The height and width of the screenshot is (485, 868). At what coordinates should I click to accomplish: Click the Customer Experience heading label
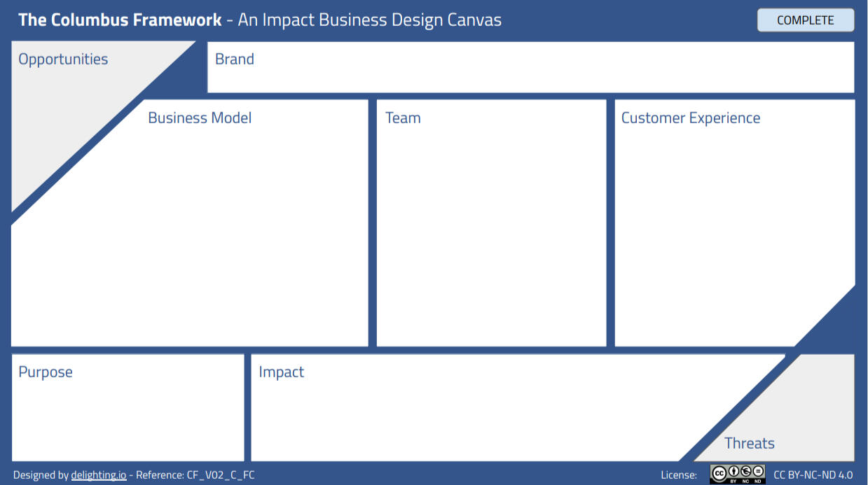pyautogui.click(x=690, y=118)
